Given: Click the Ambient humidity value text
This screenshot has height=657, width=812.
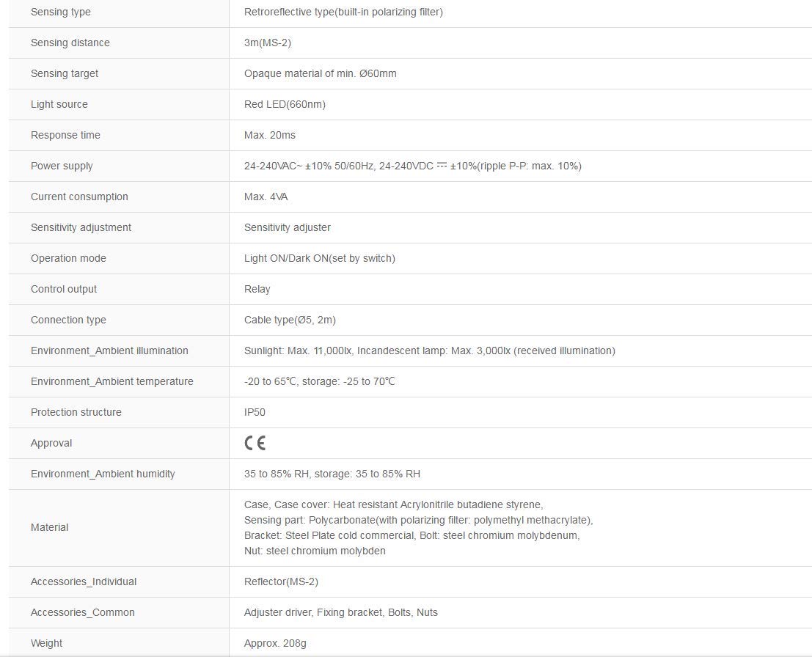Looking at the screenshot, I should coord(332,474).
